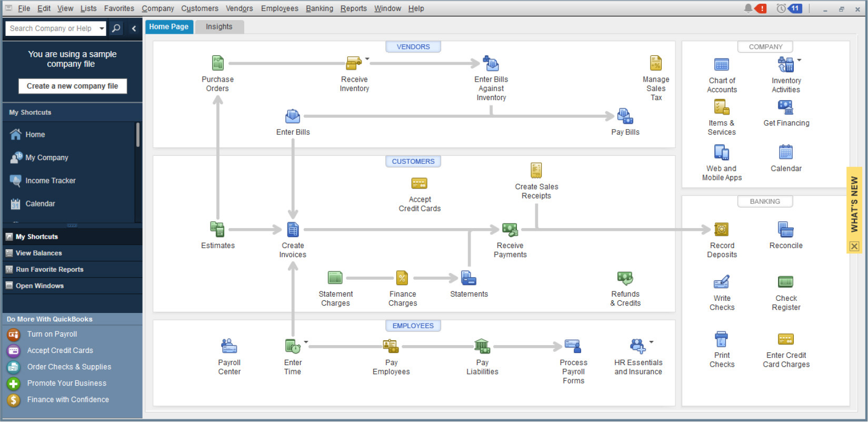The image size is (868, 422).
Task: Open Calendar in Company panel
Action: point(786,152)
